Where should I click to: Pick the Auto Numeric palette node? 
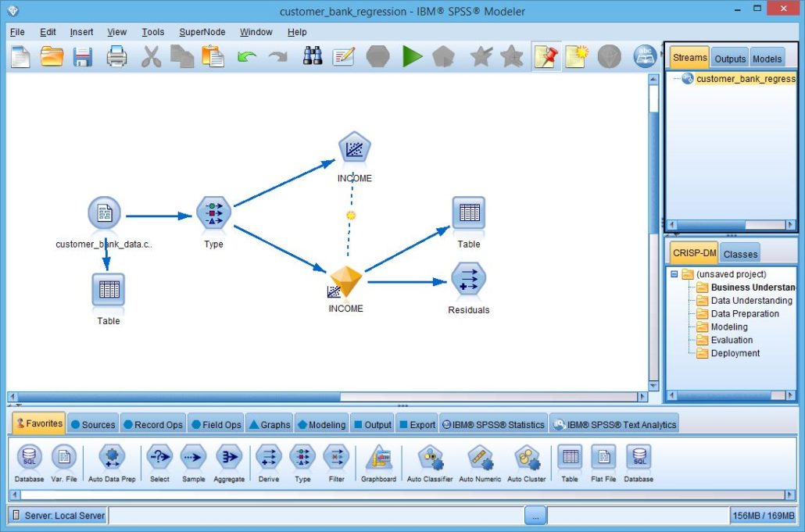(x=480, y=462)
